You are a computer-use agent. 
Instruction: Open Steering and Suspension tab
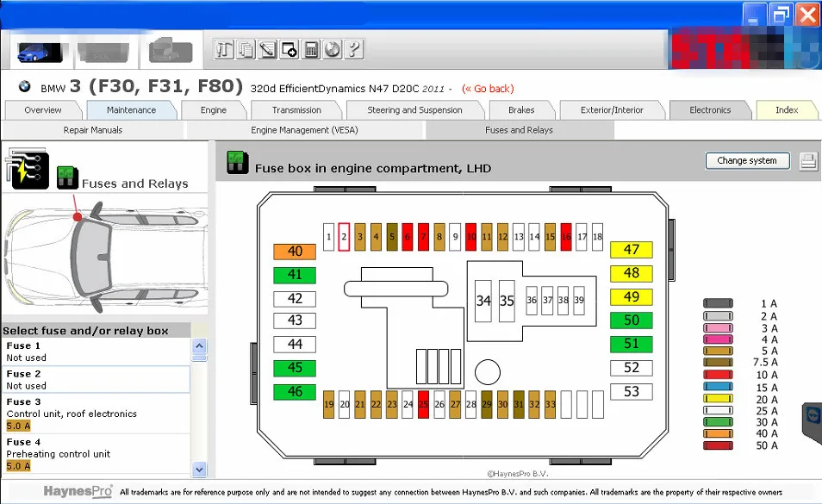414,110
